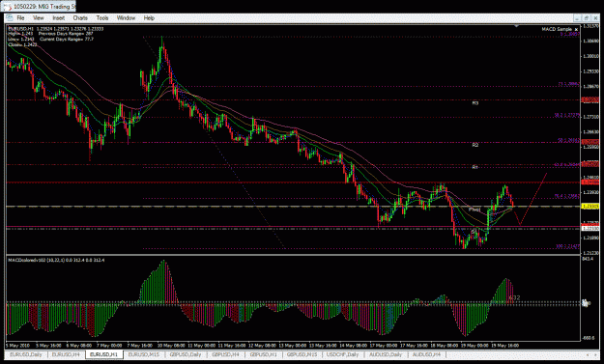Click the X icon beside MACD Sample
This screenshot has height=364, width=604.
tap(576, 30)
